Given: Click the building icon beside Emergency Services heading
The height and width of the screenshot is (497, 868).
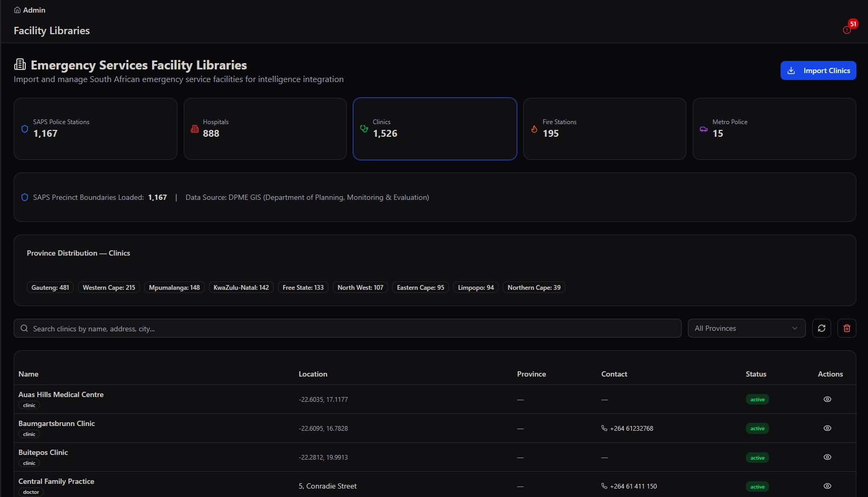Looking at the screenshot, I should [20, 65].
